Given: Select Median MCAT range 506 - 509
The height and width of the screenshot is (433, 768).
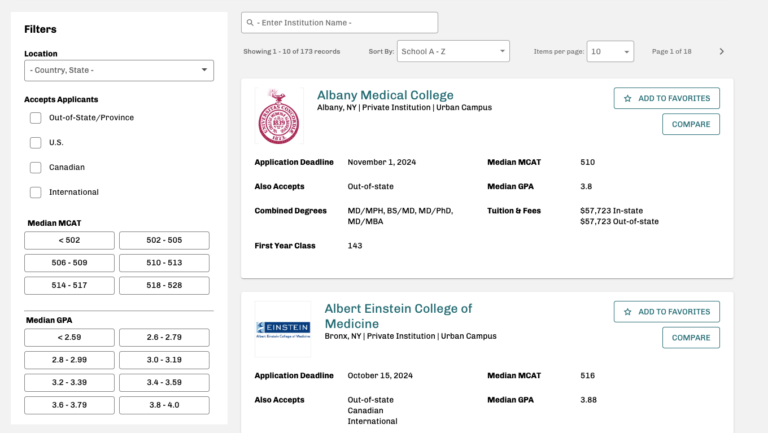Looking at the screenshot, I should coord(70,263).
